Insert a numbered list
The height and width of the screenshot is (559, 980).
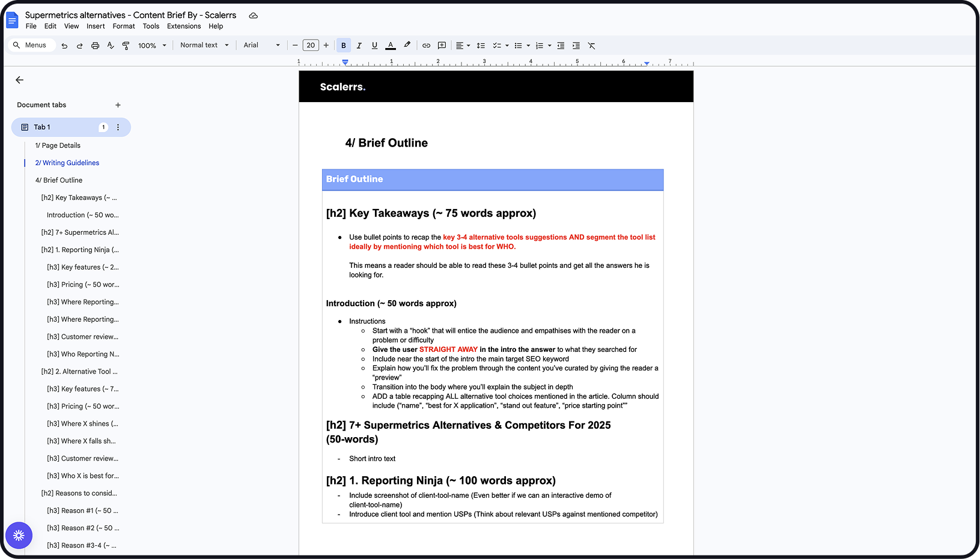tap(540, 46)
